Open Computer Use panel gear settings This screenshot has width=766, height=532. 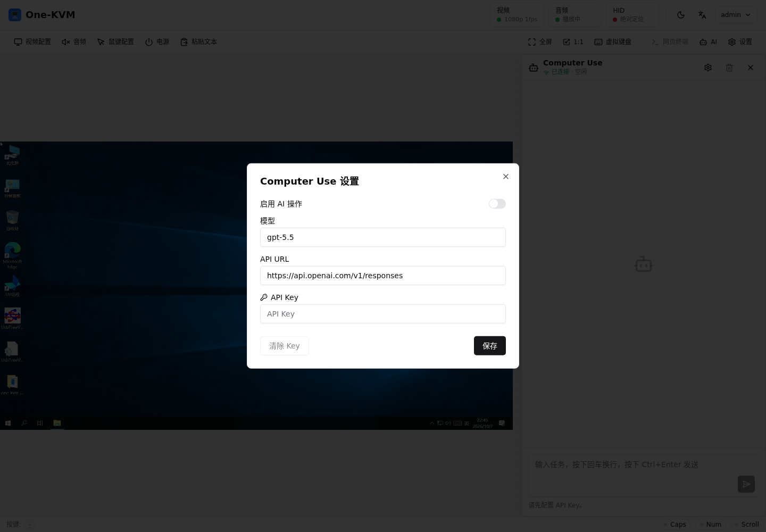click(708, 68)
